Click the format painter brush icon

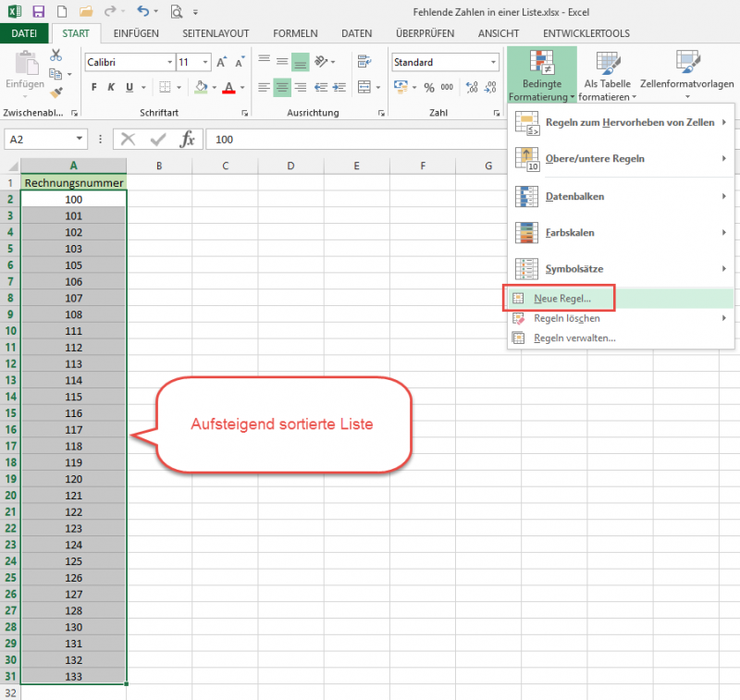tap(56, 92)
